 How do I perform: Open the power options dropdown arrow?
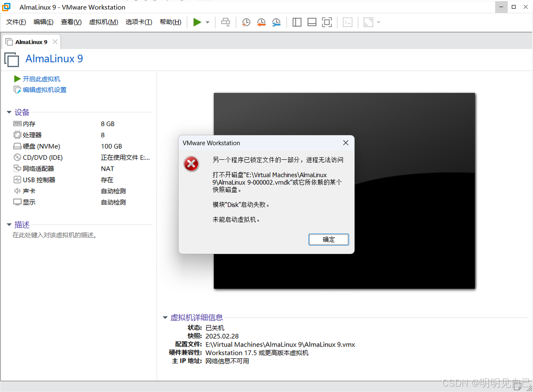(x=207, y=22)
